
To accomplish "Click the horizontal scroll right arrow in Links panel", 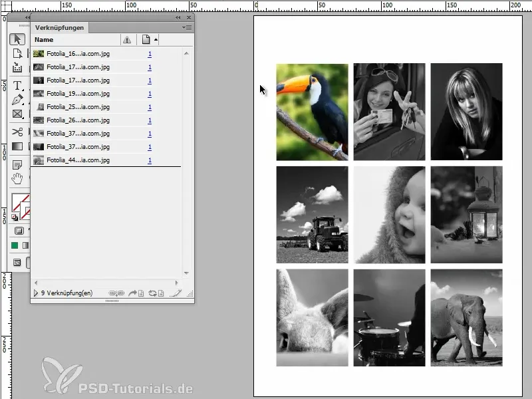I will pos(176,282).
